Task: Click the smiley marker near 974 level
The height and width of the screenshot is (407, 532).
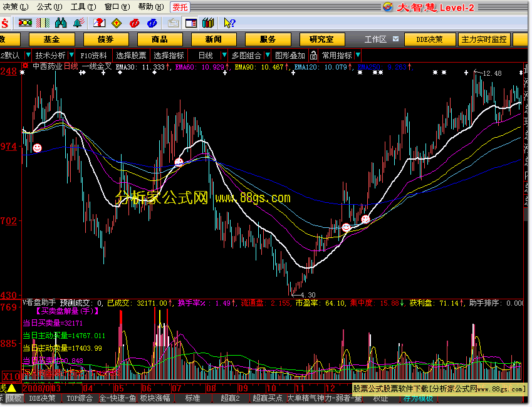Action: (x=38, y=148)
